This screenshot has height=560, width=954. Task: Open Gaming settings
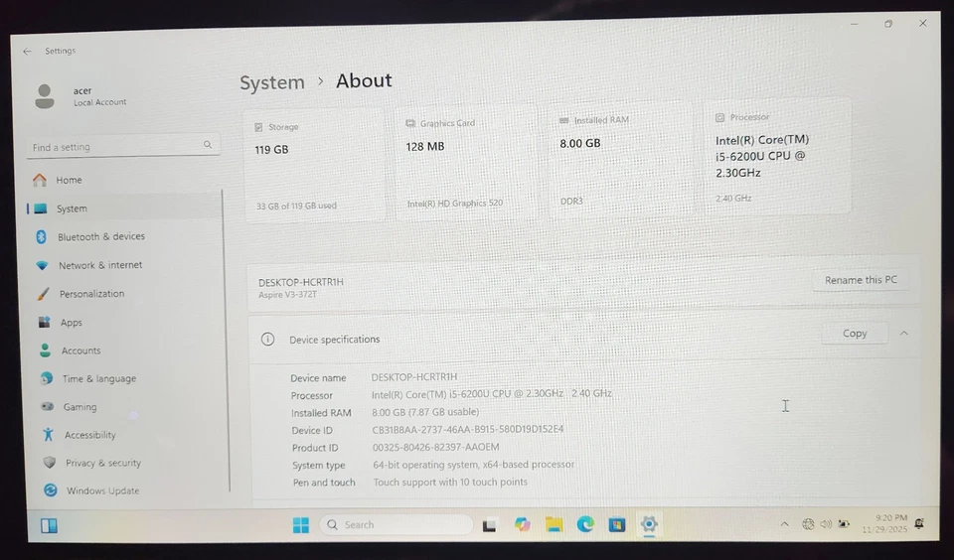pyautogui.click(x=131, y=407)
